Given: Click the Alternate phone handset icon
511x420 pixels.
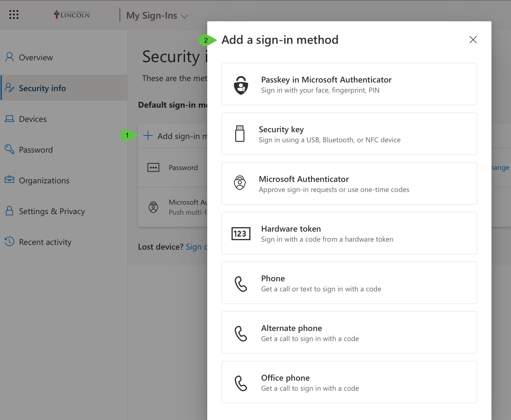Looking at the screenshot, I should tap(241, 334).
